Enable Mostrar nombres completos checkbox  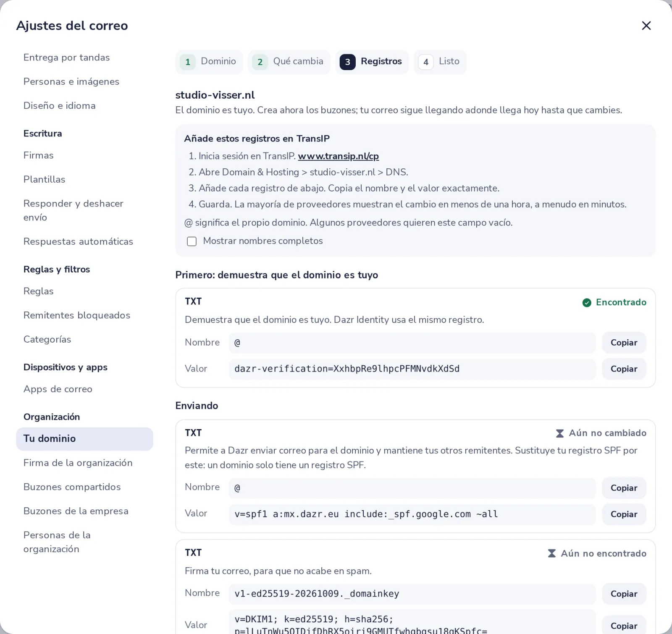[192, 241]
